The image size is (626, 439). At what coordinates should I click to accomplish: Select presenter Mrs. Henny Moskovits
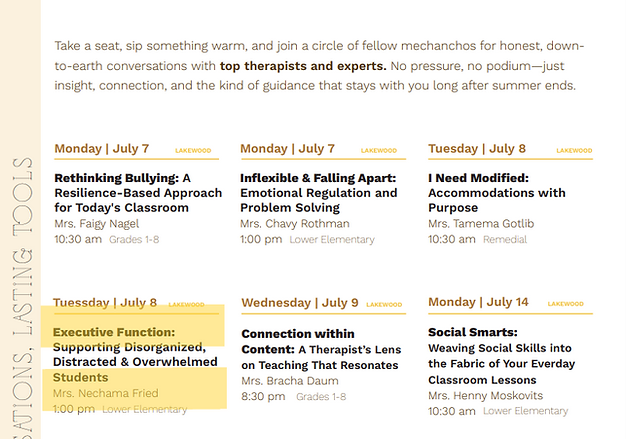coord(485,395)
